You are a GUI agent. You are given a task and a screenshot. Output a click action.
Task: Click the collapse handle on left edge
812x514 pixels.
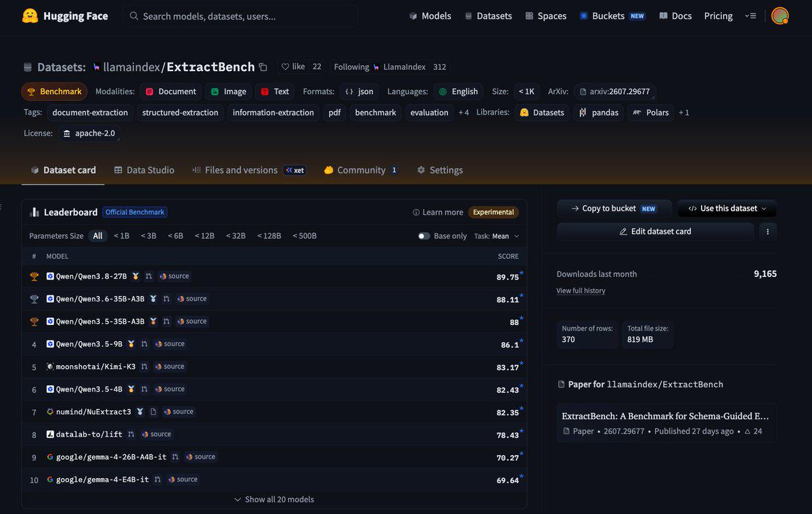[2, 207]
